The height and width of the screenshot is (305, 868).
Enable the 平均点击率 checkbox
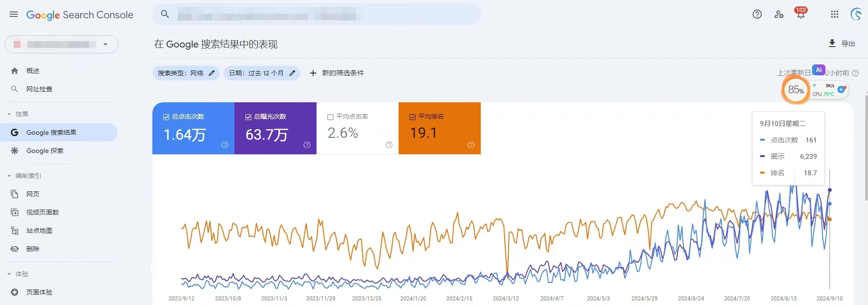click(x=331, y=117)
